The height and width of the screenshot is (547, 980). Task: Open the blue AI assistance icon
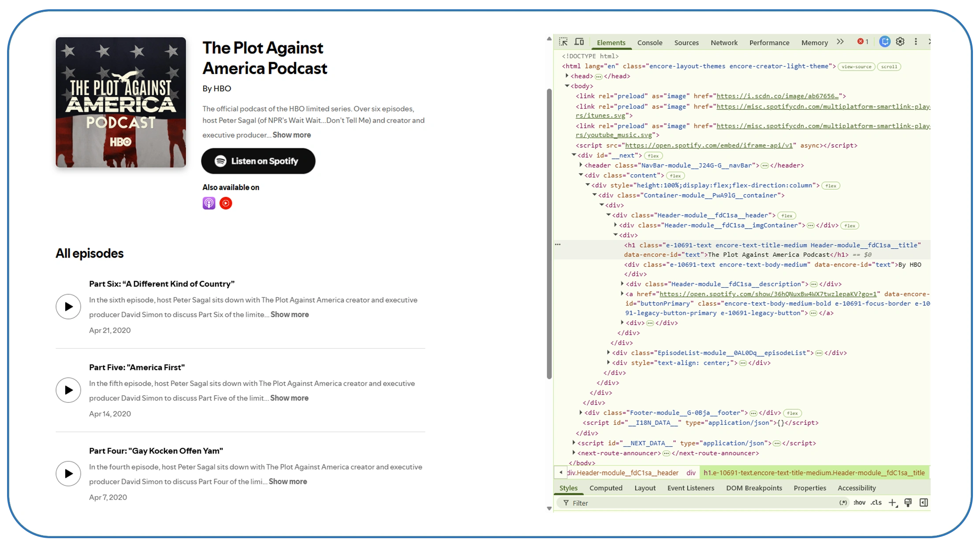[x=884, y=41]
